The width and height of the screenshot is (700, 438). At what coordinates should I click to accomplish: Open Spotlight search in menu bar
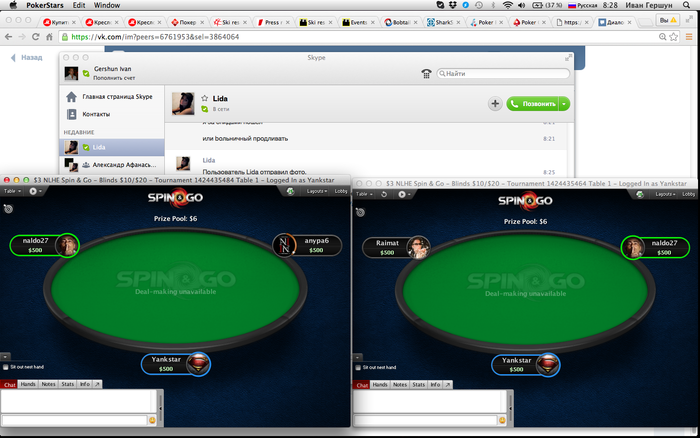click(x=686, y=5)
